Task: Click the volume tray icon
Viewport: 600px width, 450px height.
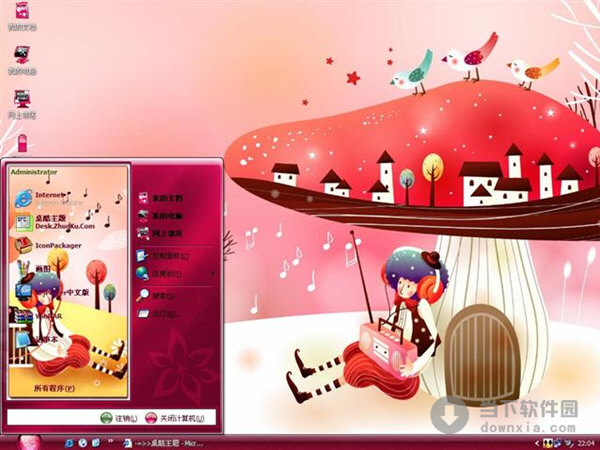Action: pos(569,443)
